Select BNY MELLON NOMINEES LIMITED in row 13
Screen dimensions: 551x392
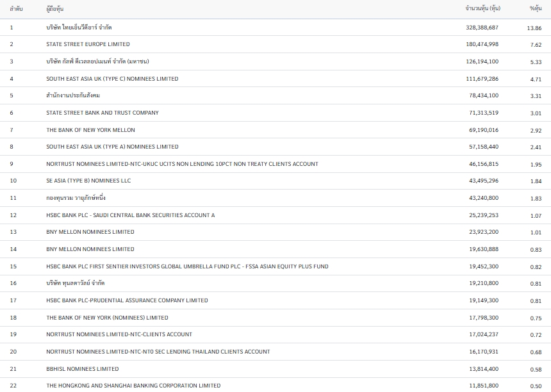90,232
